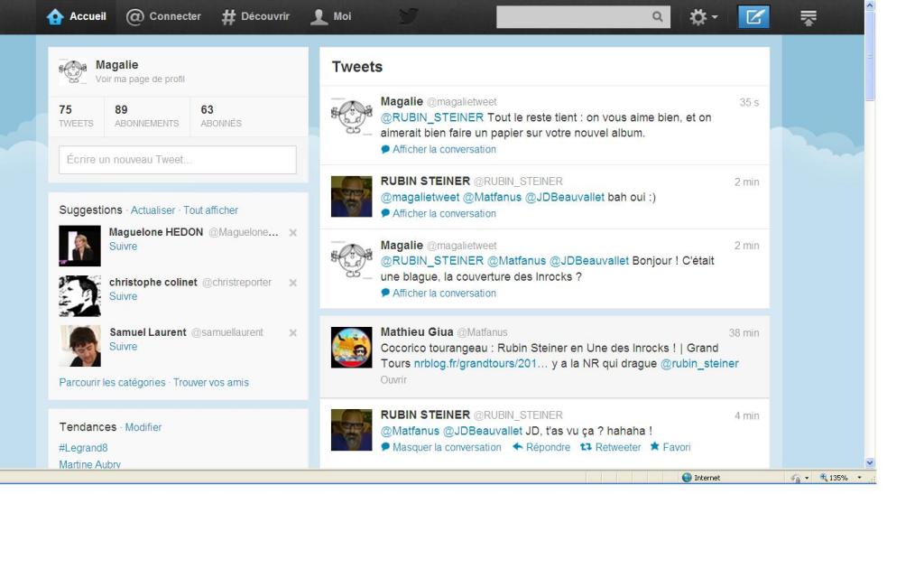Click Répondre on RUBIN STEINER's tweet
The image size is (924, 578).
(541, 447)
